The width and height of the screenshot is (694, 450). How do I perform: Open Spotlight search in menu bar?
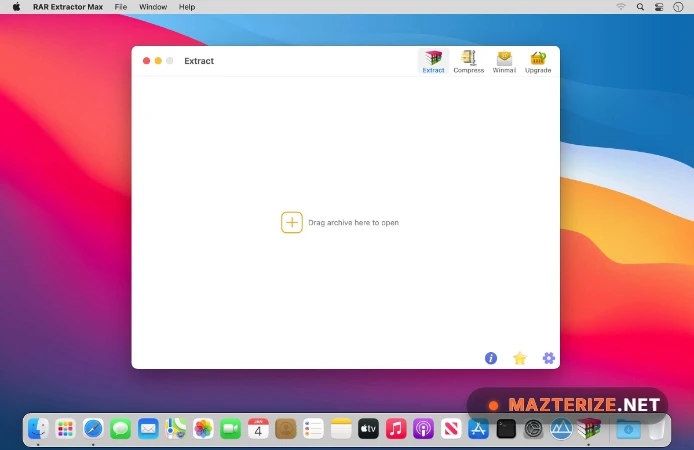click(x=640, y=7)
